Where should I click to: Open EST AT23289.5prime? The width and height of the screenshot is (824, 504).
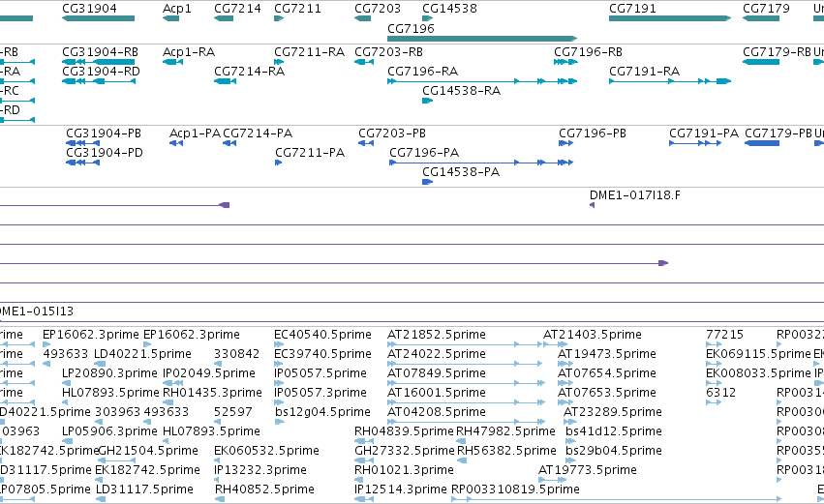[612, 412]
